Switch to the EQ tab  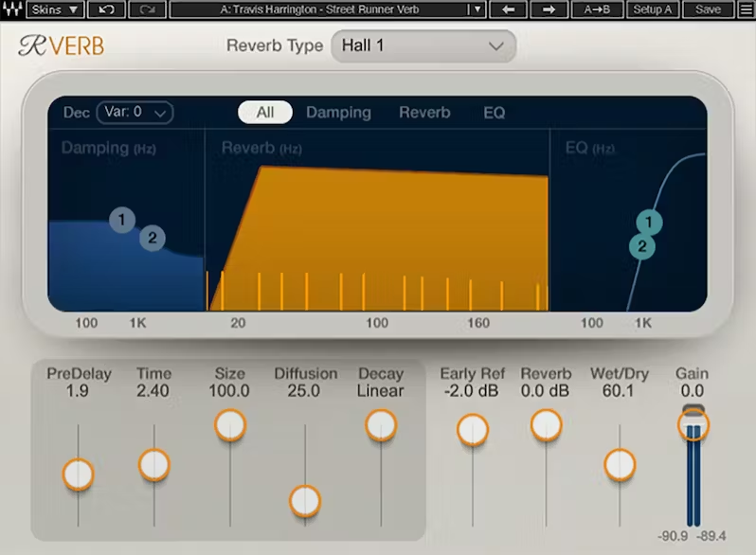(495, 113)
